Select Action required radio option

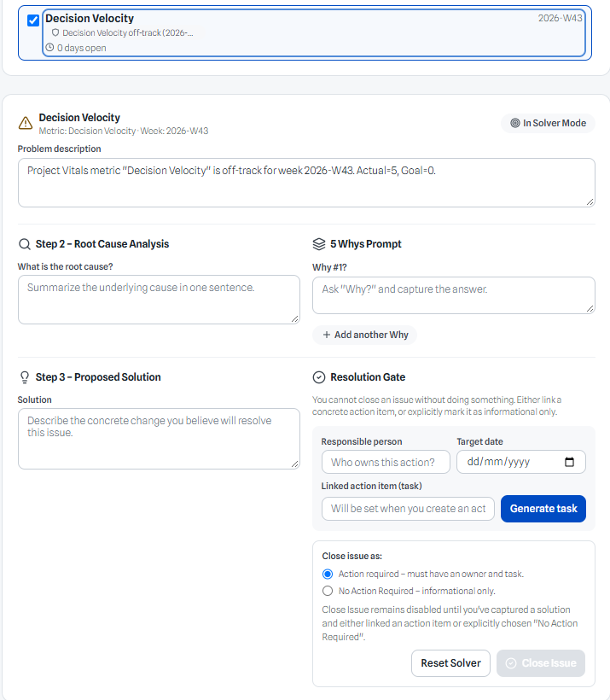(x=328, y=575)
